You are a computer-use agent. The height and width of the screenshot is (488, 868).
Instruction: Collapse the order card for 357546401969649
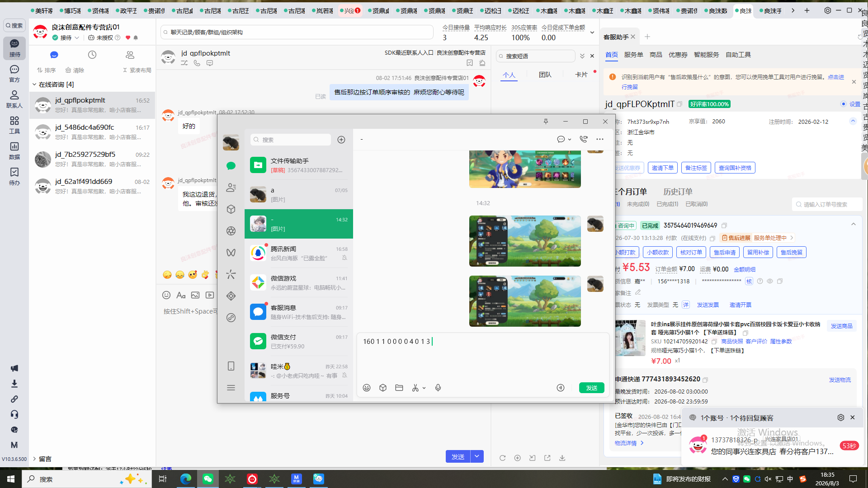coord(854,225)
